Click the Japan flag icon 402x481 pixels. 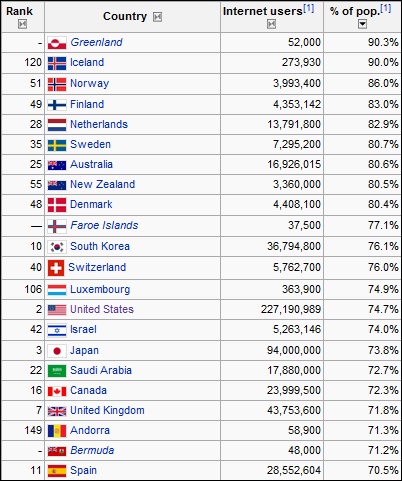[x=57, y=351]
